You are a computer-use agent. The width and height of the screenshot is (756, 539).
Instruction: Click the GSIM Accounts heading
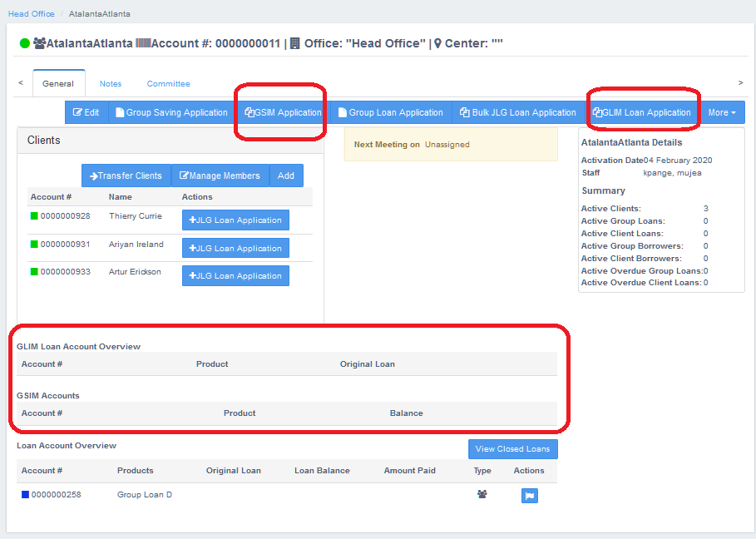[48, 396]
